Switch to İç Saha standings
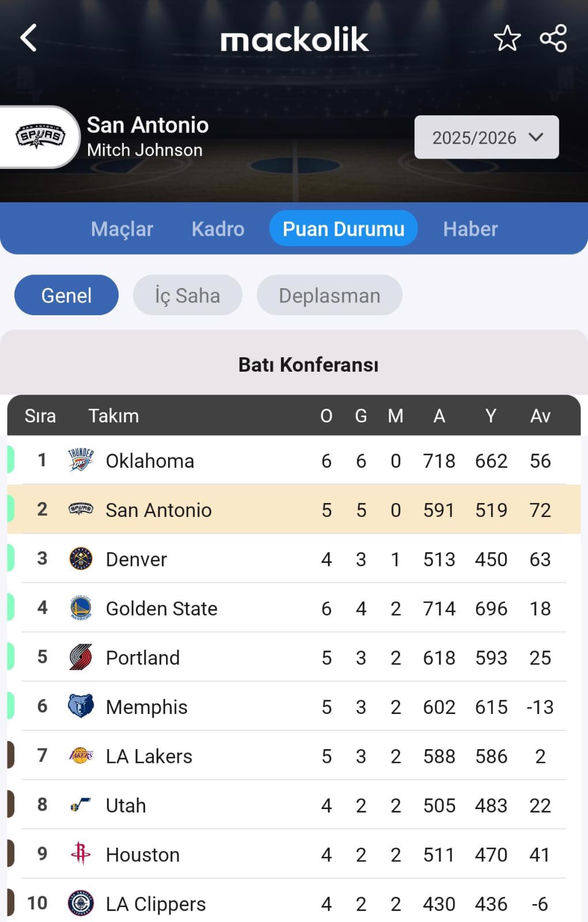588x922 pixels. pos(187,296)
